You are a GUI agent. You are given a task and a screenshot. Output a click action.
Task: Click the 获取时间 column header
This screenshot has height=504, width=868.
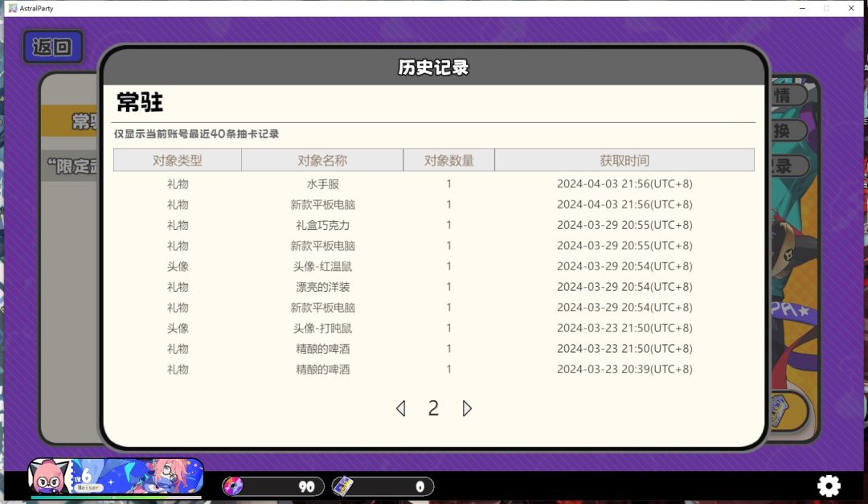pos(624,160)
